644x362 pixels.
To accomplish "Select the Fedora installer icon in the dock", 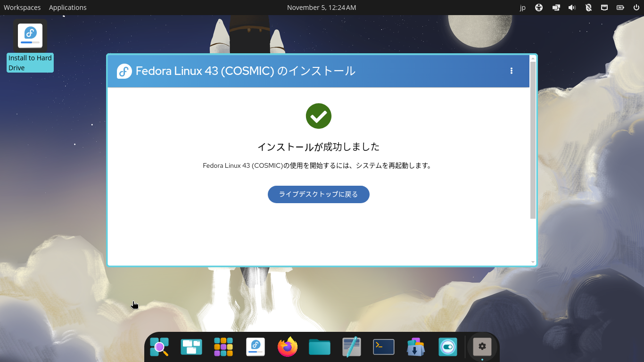I will (256, 347).
